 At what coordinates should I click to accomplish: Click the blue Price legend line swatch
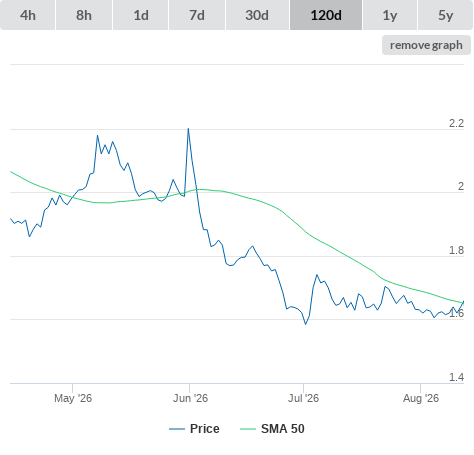(x=177, y=429)
